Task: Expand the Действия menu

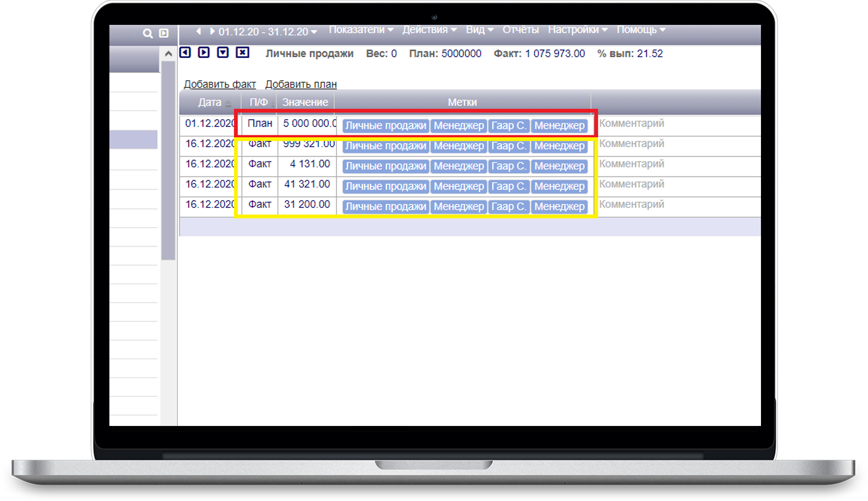Action: click(x=429, y=30)
